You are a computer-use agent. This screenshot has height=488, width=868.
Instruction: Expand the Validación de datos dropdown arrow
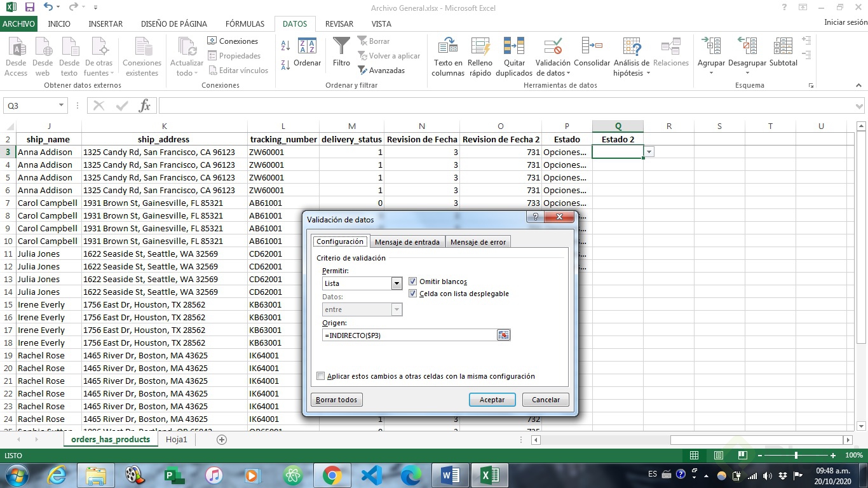click(x=567, y=73)
